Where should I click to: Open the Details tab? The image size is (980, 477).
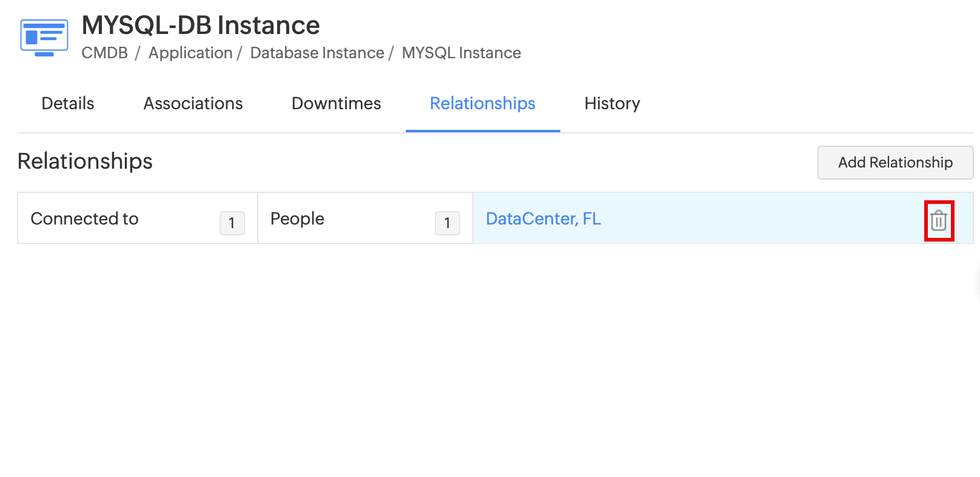pos(68,104)
